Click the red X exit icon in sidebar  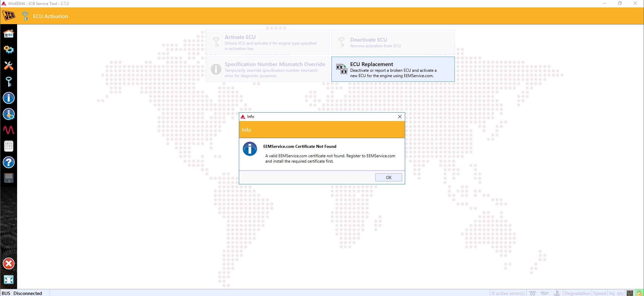pos(9,263)
